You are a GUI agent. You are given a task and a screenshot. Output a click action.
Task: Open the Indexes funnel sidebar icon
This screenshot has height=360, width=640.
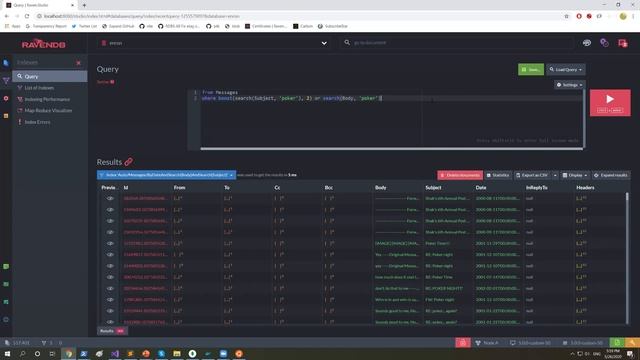coord(6,80)
